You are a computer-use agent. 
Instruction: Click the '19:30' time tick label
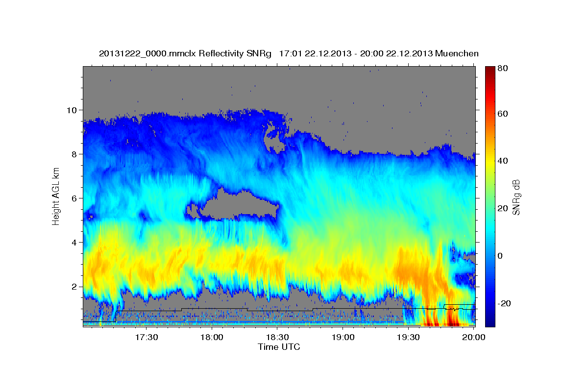408,338
